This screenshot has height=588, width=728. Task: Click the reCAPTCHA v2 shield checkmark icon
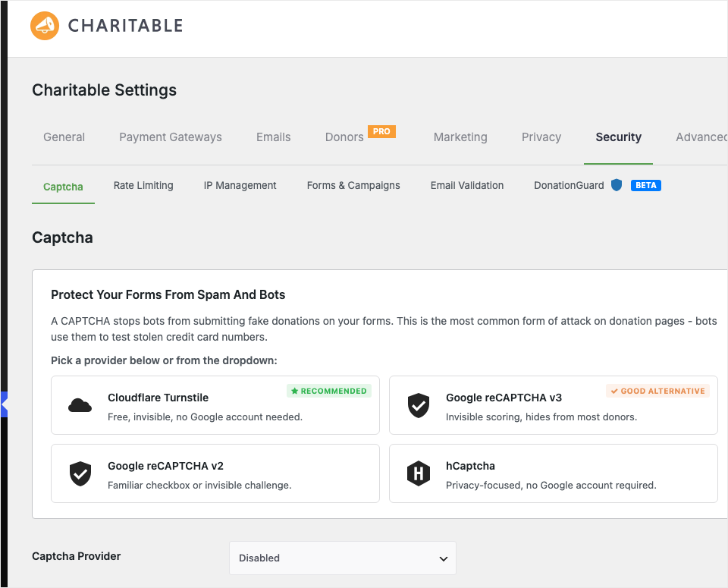pyautogui.click(x=80, y=473)
